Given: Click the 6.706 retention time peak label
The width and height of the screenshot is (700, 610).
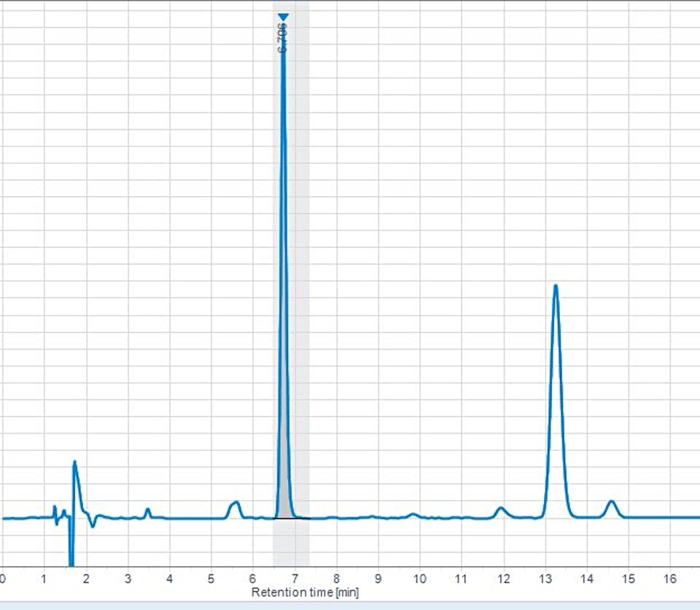Looking at the screenshot, I should (283, 39).
